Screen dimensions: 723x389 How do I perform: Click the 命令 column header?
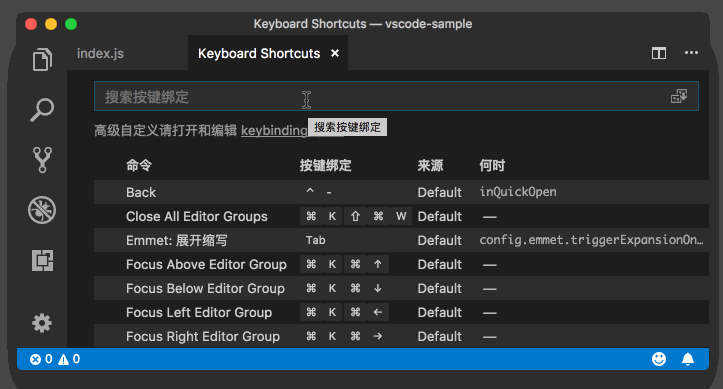139,165
